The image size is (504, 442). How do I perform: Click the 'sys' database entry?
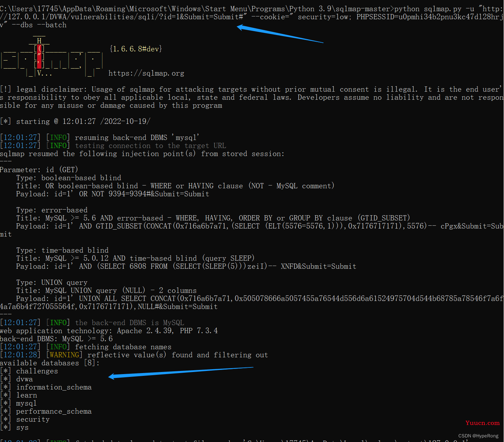click(22, 427)
